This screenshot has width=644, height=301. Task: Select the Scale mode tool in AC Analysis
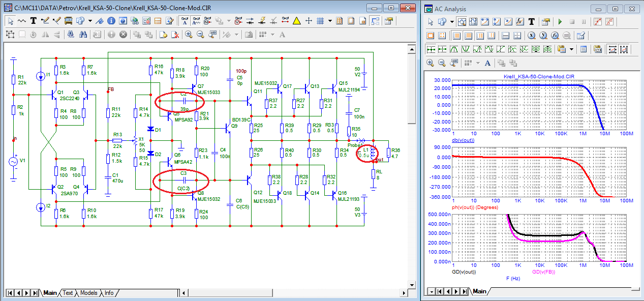(462, 21)
